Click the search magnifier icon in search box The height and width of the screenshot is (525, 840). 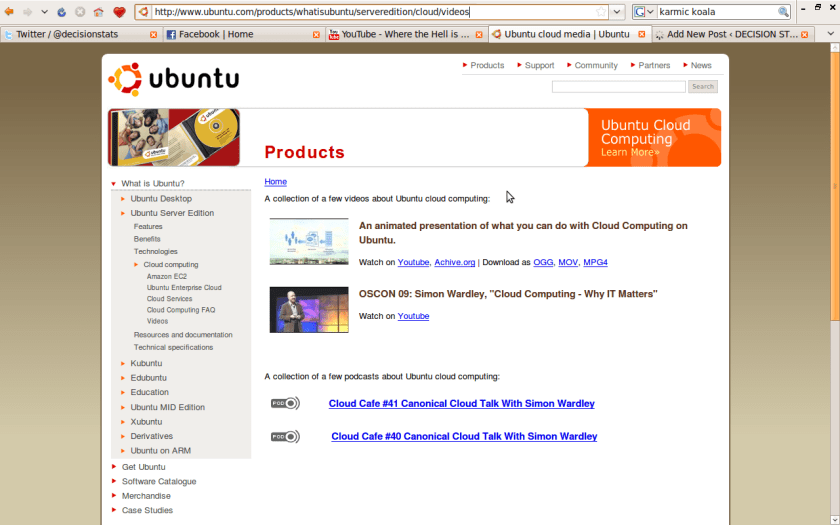(783, 12)
